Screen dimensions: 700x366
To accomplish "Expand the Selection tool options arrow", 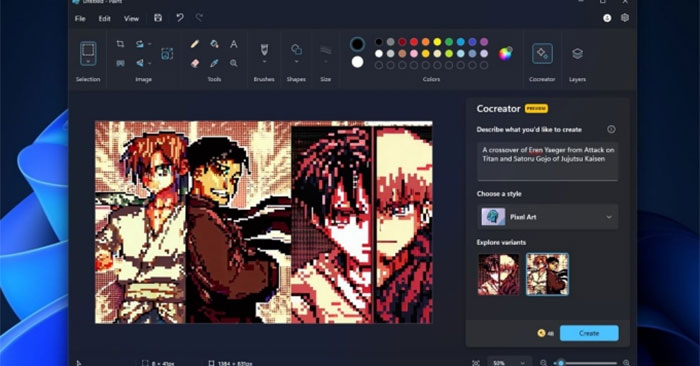I will [88, 62].
